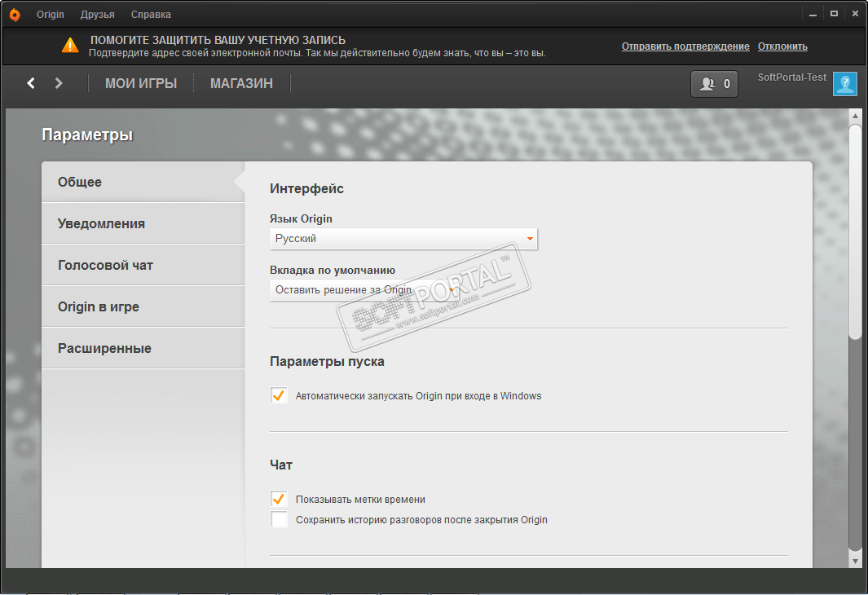The height and width of the screenshot is (595, 868).
Task: Open the Язык Origin dropdown
Action: point(403,239)
